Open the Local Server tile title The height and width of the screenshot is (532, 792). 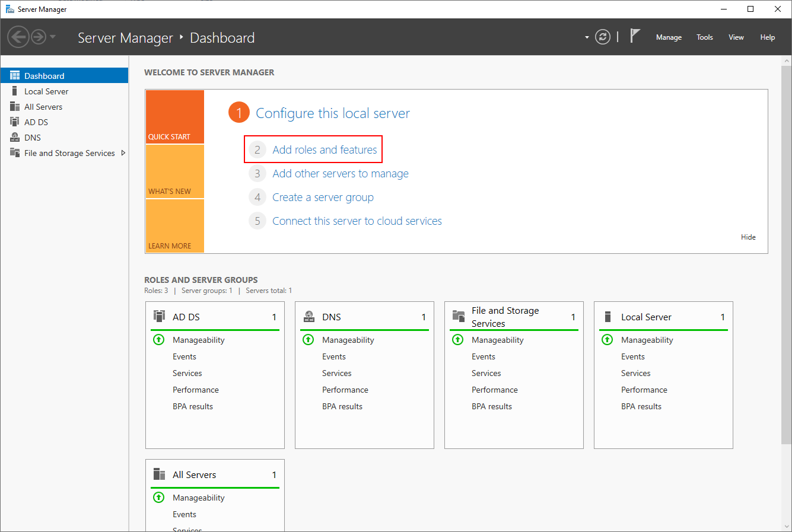tap(646, 317)
